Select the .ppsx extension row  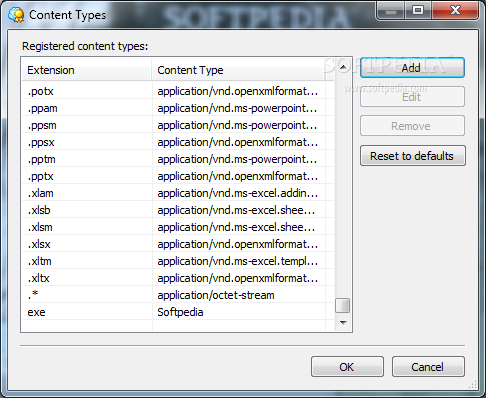pyautogui.click(x=178, y=142)
